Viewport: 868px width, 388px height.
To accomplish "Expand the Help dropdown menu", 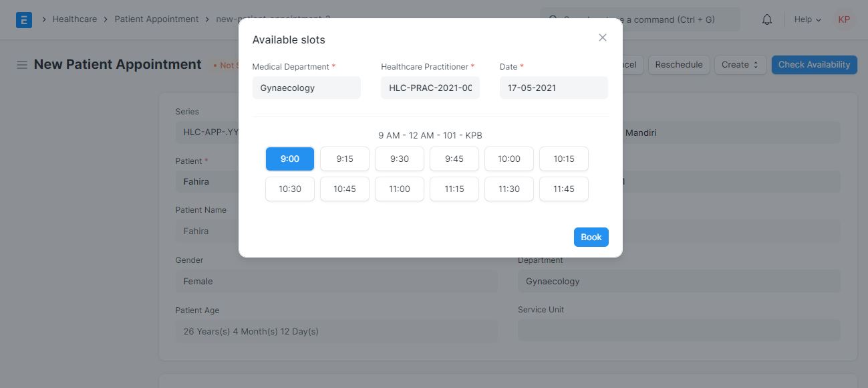I will pos(807,19).
